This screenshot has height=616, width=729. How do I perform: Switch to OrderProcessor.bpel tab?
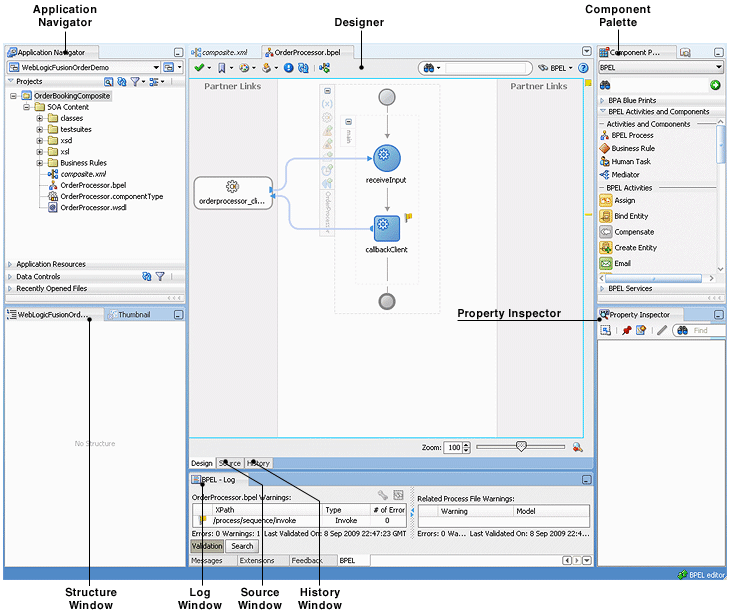[x=307, y=53]
